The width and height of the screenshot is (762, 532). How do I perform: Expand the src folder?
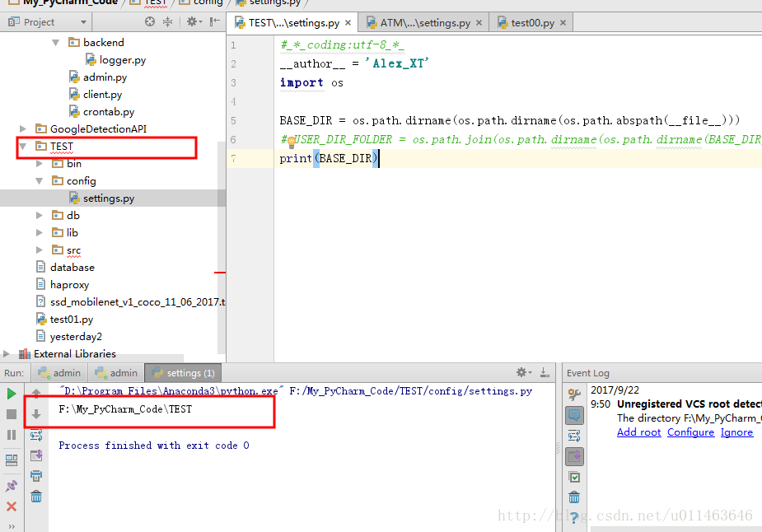click(40, 250)
